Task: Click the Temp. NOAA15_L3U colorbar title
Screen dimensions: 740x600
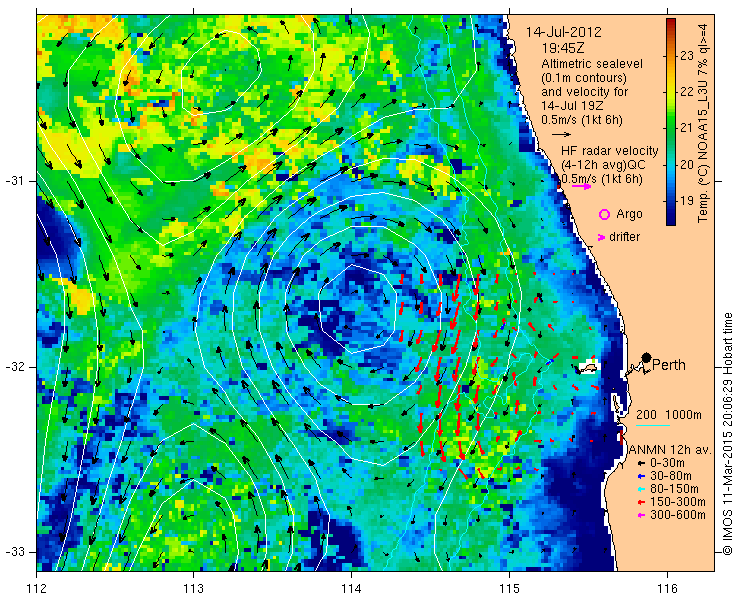Action: coord(704,122)
